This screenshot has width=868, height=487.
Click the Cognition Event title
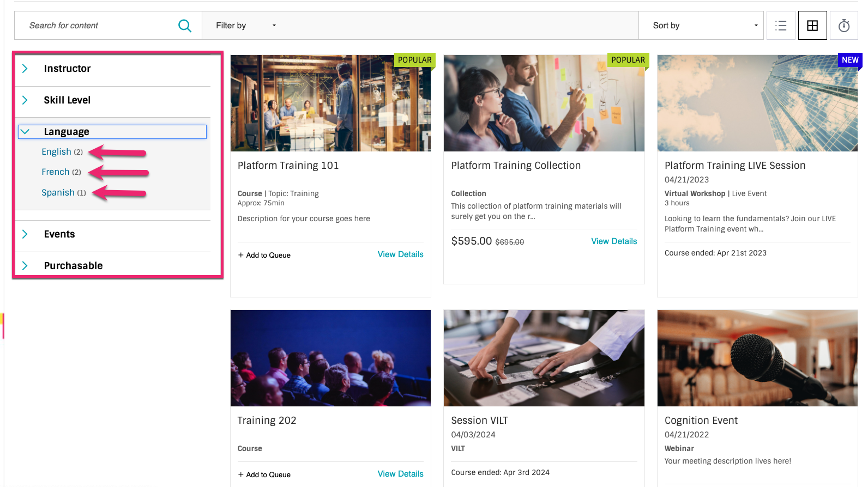click(x=701, y=421)
